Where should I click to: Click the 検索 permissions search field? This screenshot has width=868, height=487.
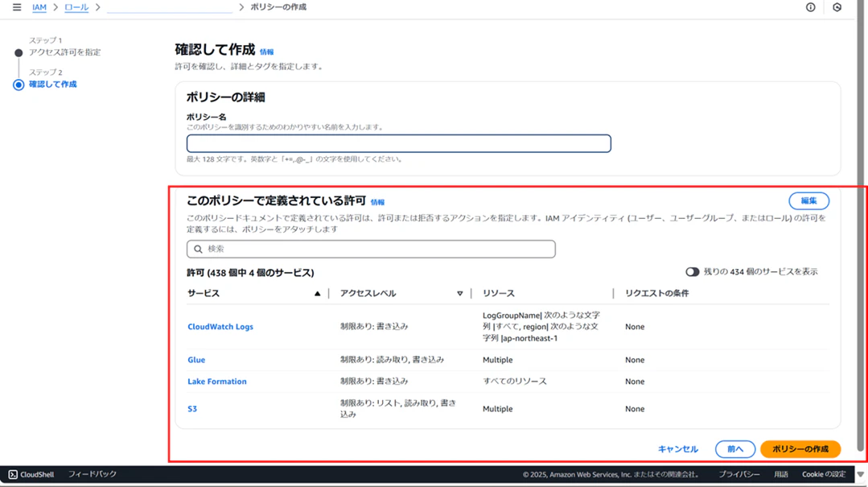371,249
